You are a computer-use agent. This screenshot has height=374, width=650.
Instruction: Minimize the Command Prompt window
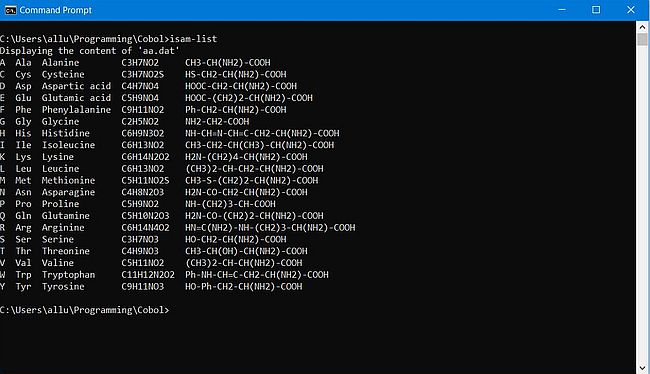tap(562, 10)
